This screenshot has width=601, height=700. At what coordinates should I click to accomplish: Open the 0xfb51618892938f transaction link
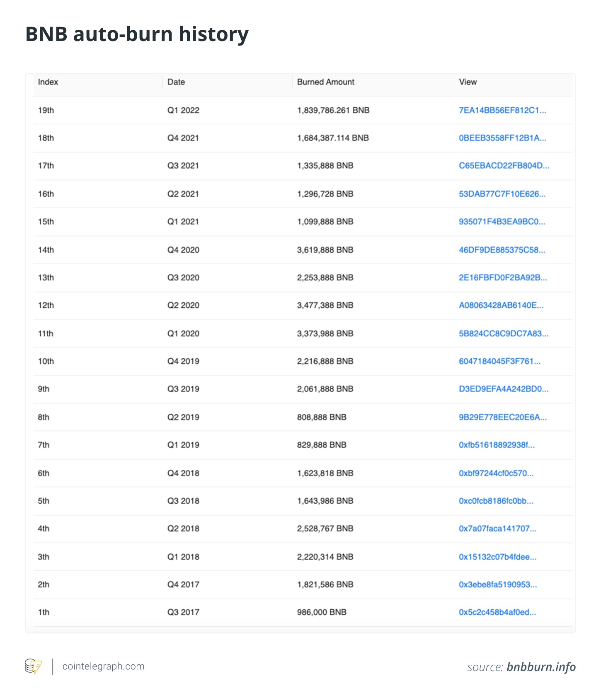pyautogui.click(x=497, y=445)
